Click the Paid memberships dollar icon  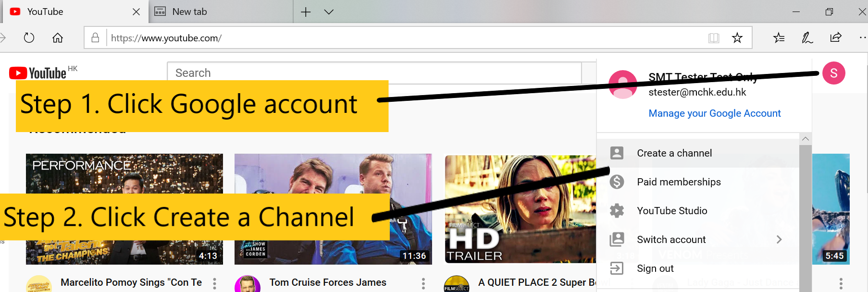point(617,182)
